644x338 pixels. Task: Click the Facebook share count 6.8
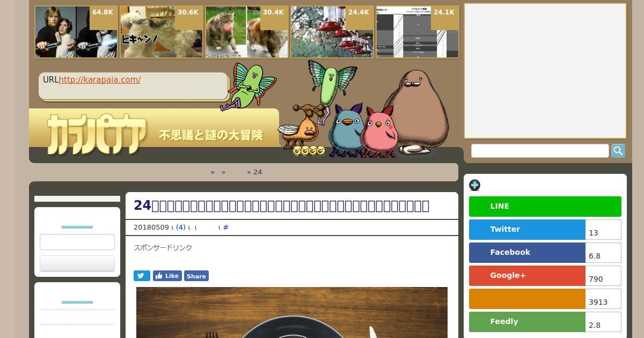[603, 253]
